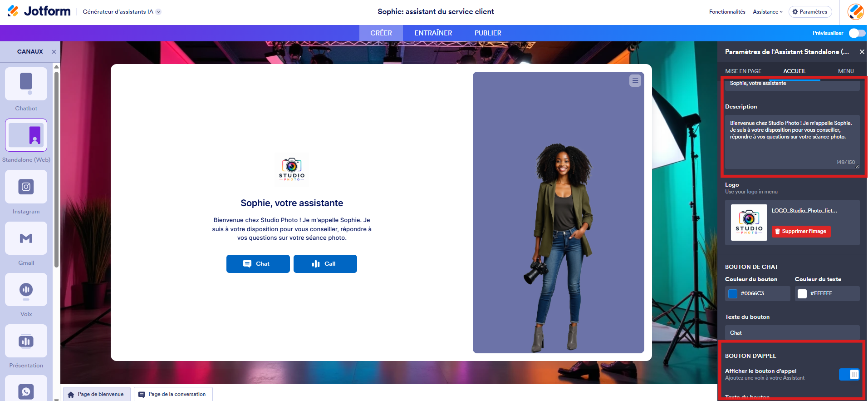Switch to the PUBLIER tab
Screen dimensions: 868x401
pos(488,33)
